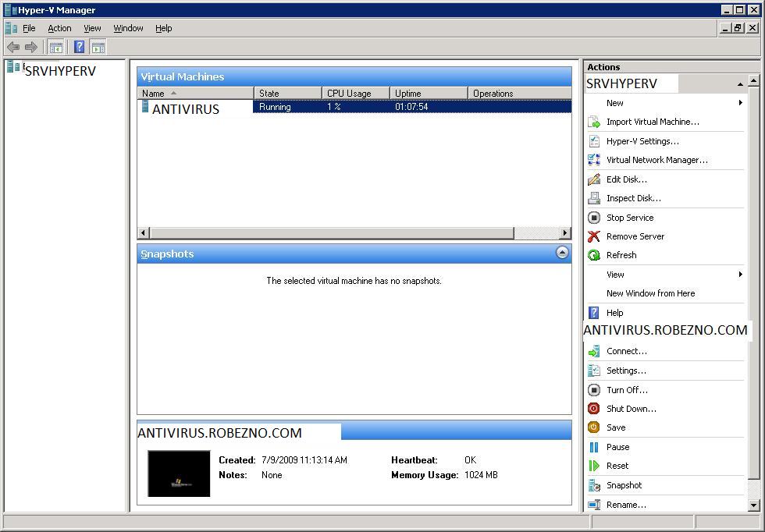This screenshot has height=532, width=765.
Task: Shut down the ANTIVIRUS guest OS
Action: tap(632, 408)
